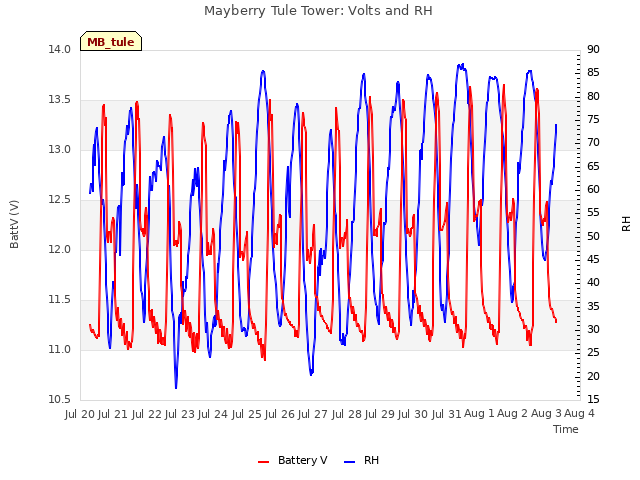Click the Battery V legend label
Screen dimensions: 640x480
coord(302,460)
